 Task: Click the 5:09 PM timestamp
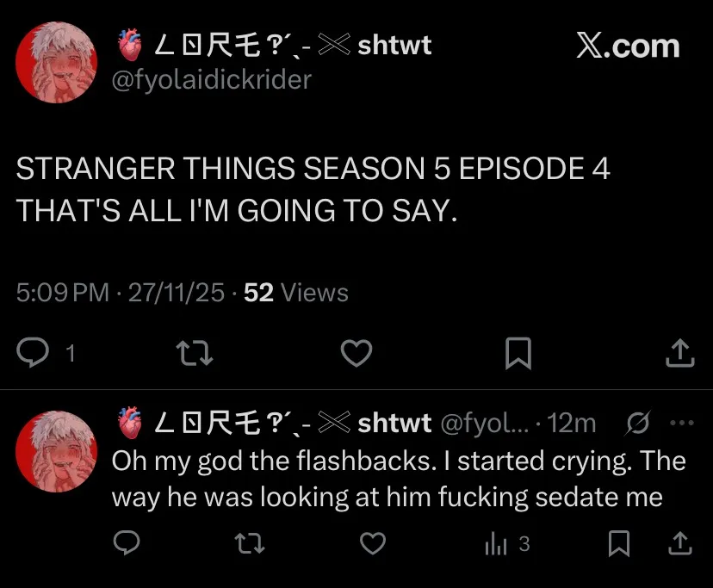pyautogui.click(x=62, y=293)
